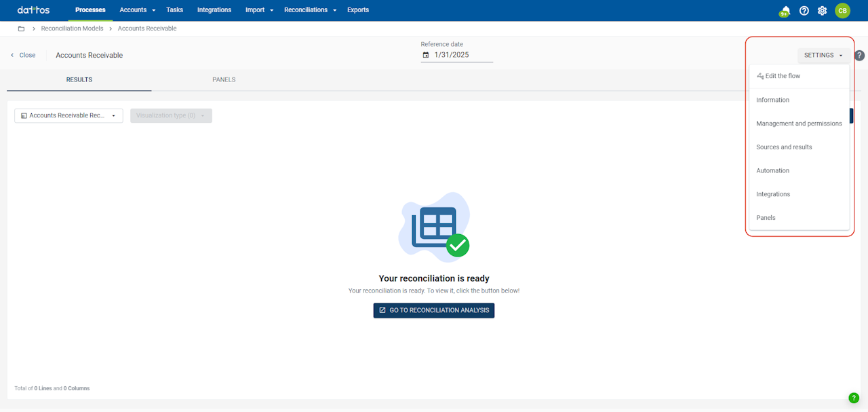Select Edit the flow menu entry

(x=799, y=76)
